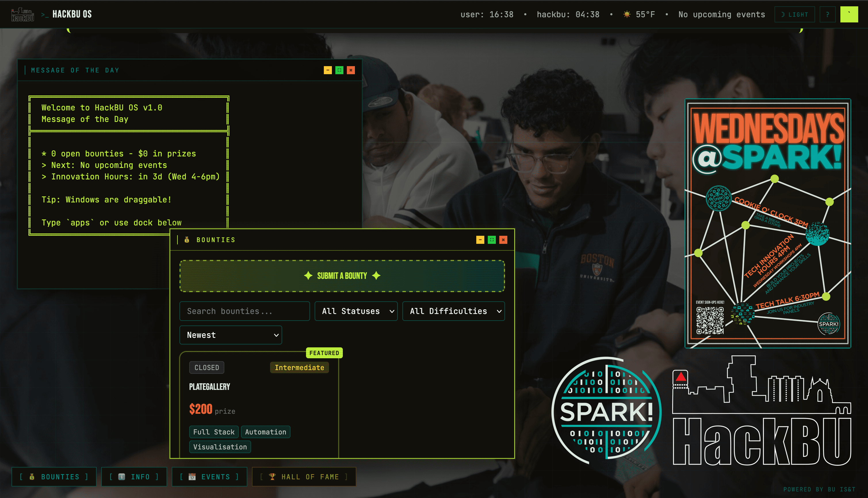Click the money bag icon in Bounties title
This screenshot has height=498, width=868.
[x=187, y=240]
